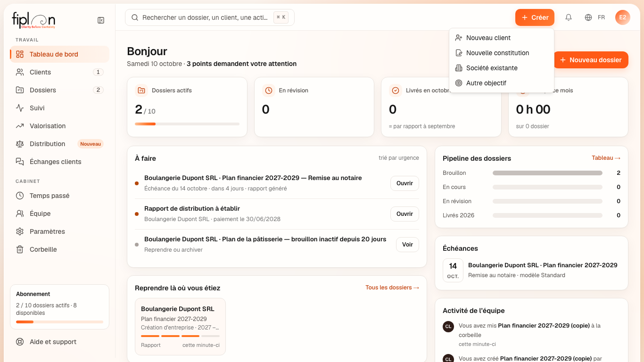The image size is (644, 362).
Task: Open Distribution marked Nouveau
Action: 59,144
